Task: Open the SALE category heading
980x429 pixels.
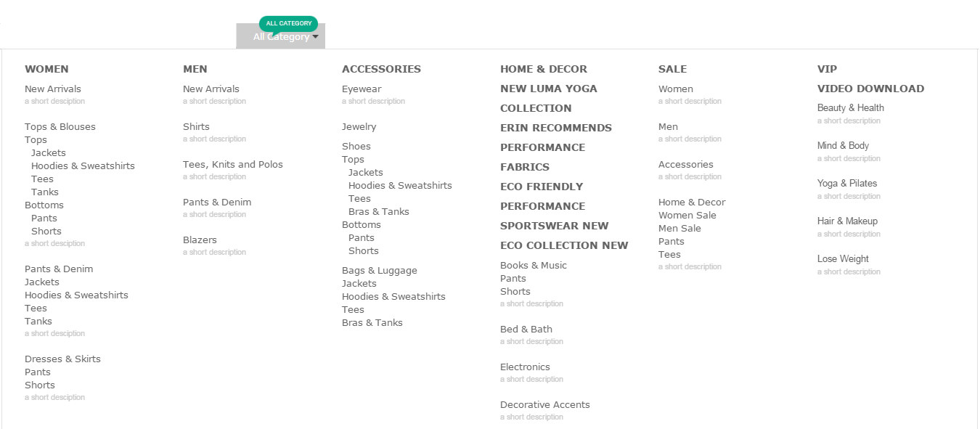Action: 672,69
